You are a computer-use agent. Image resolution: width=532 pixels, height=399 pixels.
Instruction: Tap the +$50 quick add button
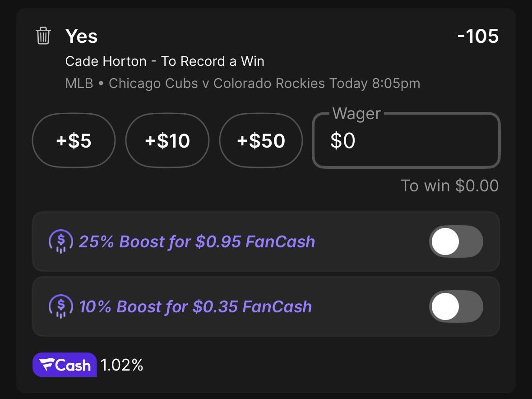(x=261, y=141)
